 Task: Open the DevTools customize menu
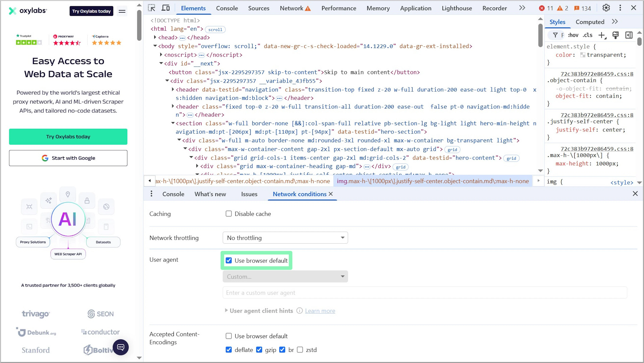coord(620,8)
